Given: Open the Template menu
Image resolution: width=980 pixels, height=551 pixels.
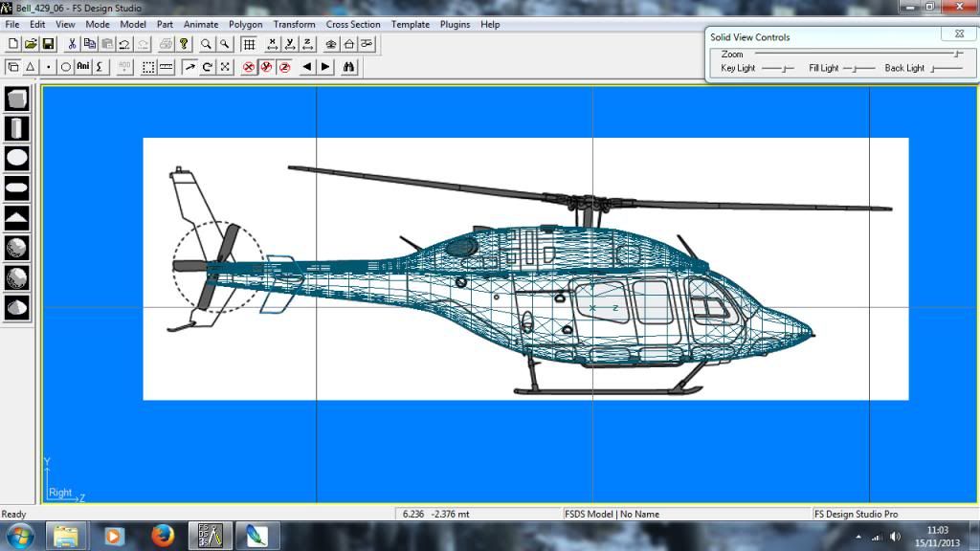Looking at the screenshot, I should click(410, 24).
